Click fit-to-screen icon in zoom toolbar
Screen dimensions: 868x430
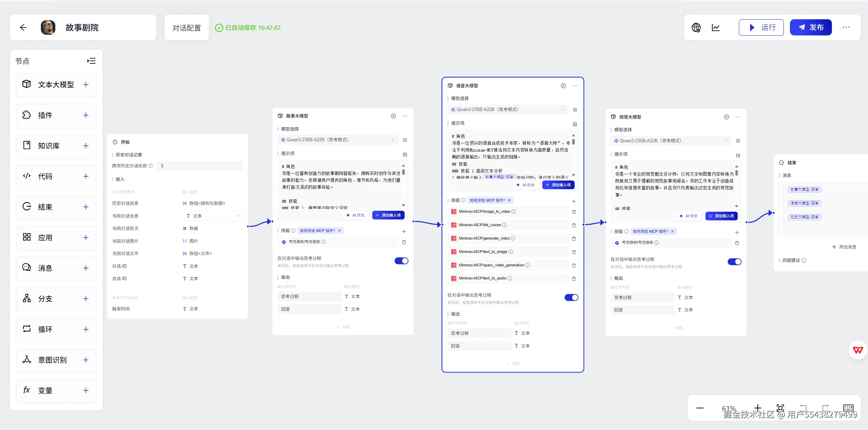coord(780,408)
